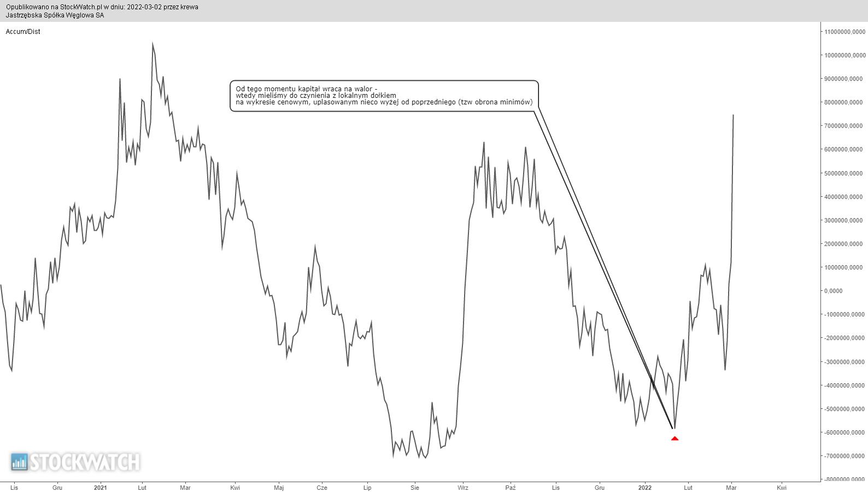
Task: Click the 0,0000 axis value
Action: (834, 291)
